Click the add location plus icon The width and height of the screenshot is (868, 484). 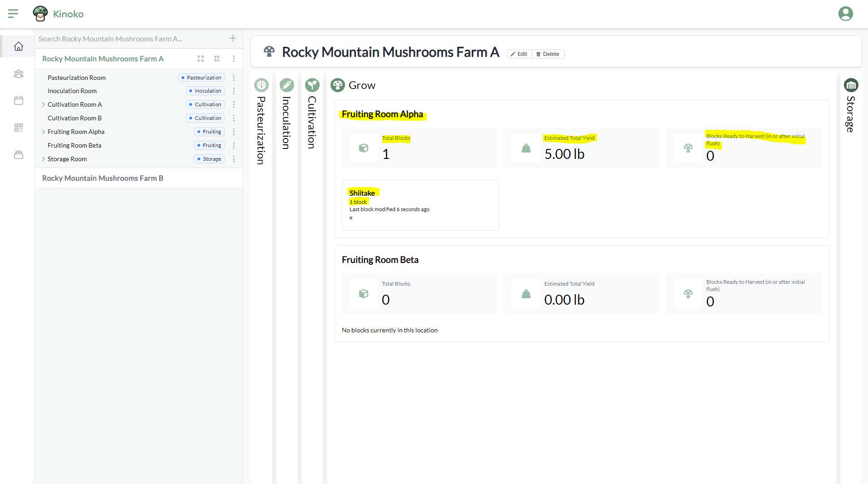point(233,39)
